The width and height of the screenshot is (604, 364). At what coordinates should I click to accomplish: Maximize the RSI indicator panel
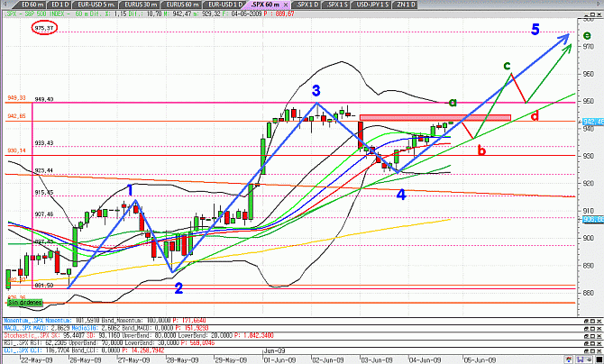[592, 343]
